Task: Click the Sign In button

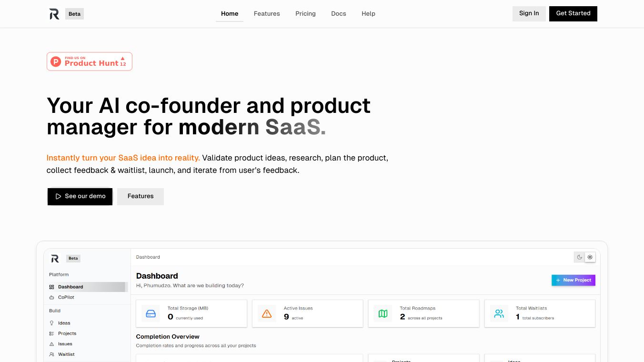Action: click(x=529, y=13)
